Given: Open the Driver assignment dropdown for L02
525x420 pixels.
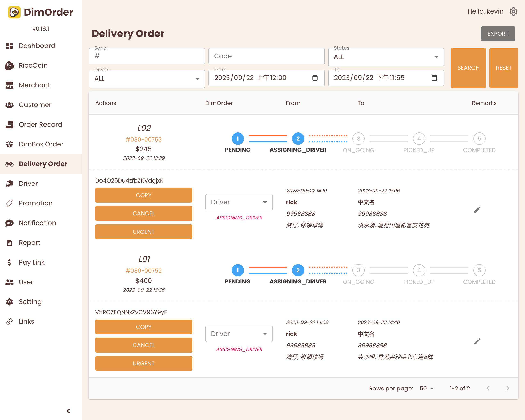Looking at the screenshot, I should pos(239,202).
